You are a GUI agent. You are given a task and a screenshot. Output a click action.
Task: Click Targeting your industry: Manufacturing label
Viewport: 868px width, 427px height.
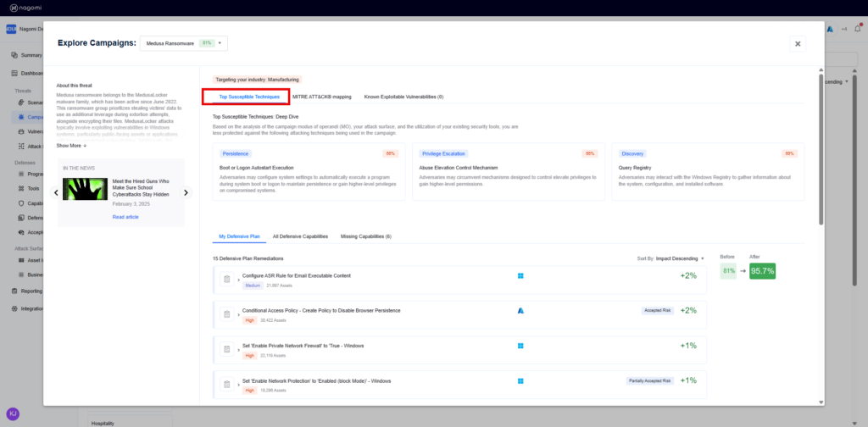[257, 80]
